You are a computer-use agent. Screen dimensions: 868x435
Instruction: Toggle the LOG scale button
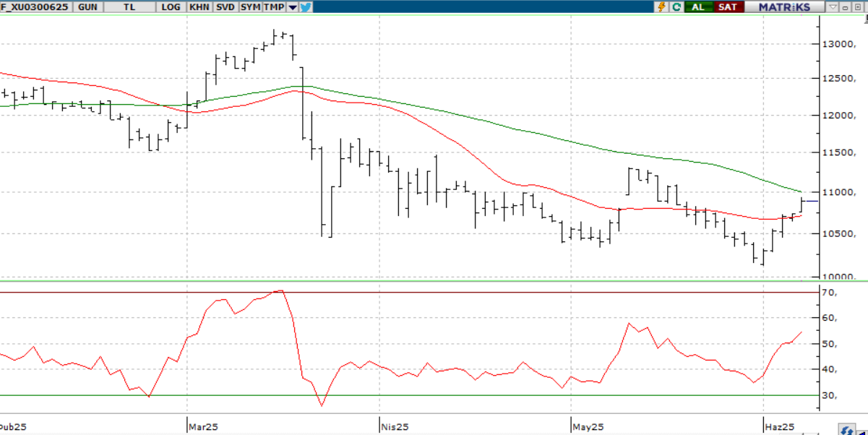coord(171,7)
